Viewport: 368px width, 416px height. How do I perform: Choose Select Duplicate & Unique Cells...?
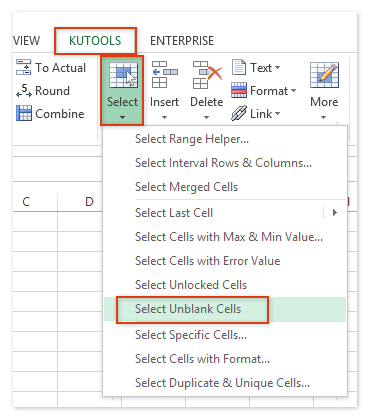point(225,383)
